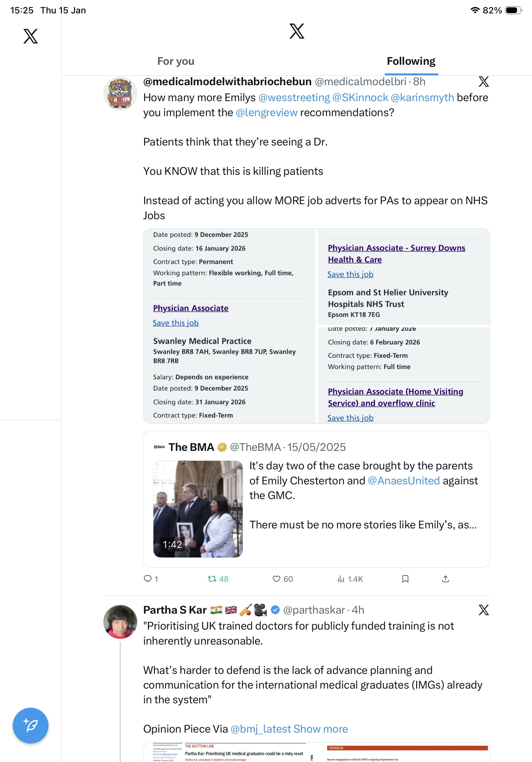The width and height of the screenshot is (532, 762).
Task: Play the BMA video thumbnail
Action: (198, 509)
